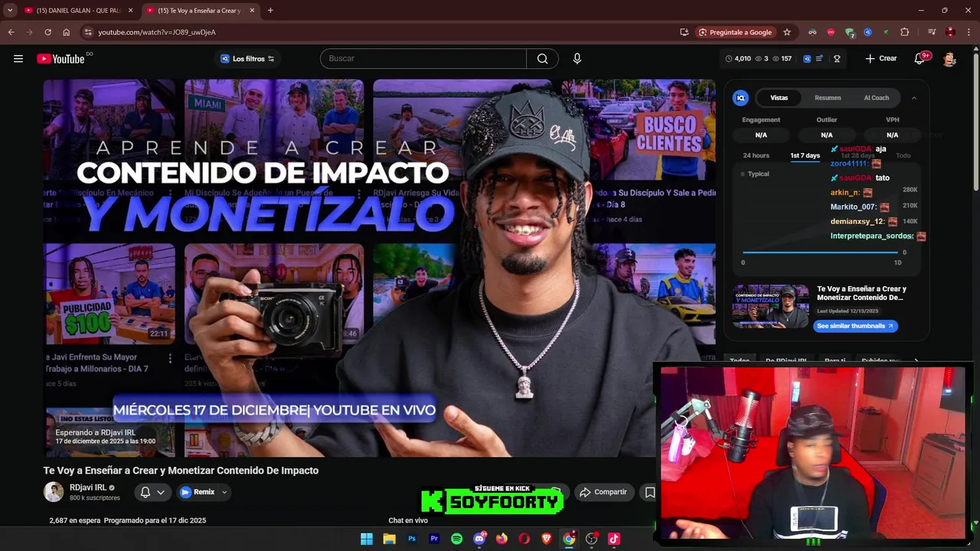Click the VPH N/A value
The width and height of the screenshot is (980, 551).
[892, 135]
